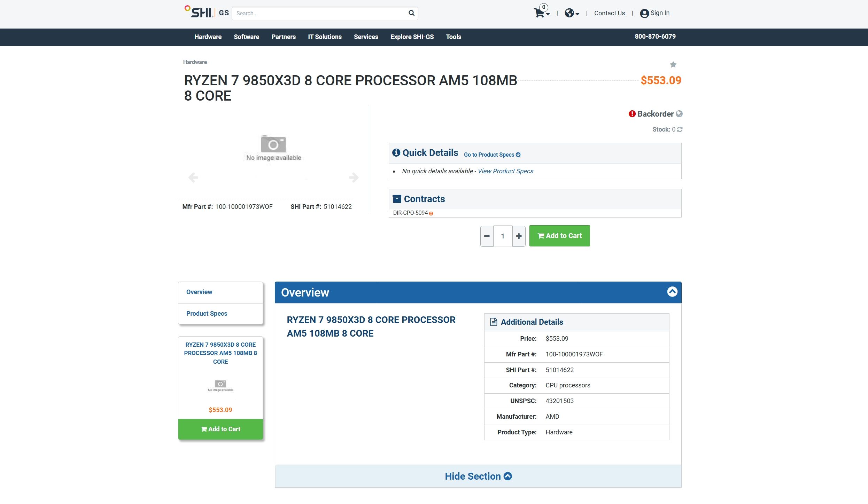The height and width of the screenshot is (504, 868).
Task: Switch to the Product Specs sidebar tab
Action: (207, 313)
